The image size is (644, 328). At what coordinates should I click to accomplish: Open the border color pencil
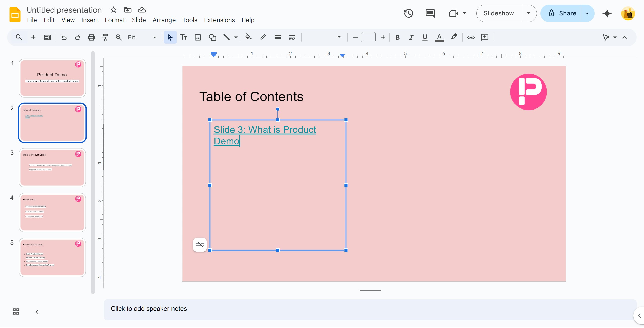pos(263,37)
